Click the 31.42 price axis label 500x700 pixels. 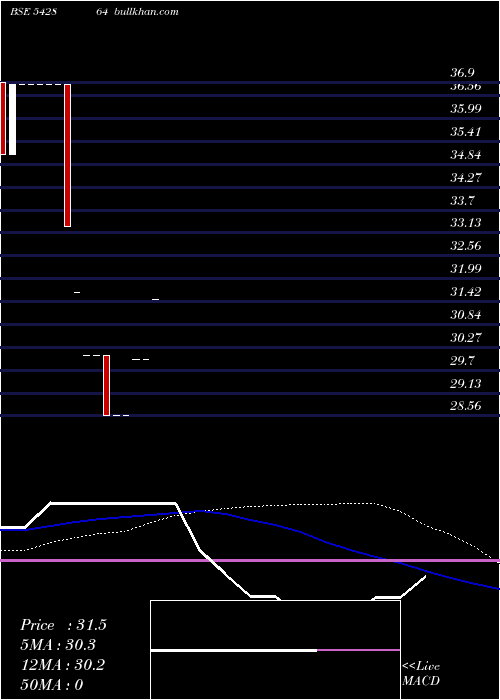pyautogui.click(x=465, y=292)
